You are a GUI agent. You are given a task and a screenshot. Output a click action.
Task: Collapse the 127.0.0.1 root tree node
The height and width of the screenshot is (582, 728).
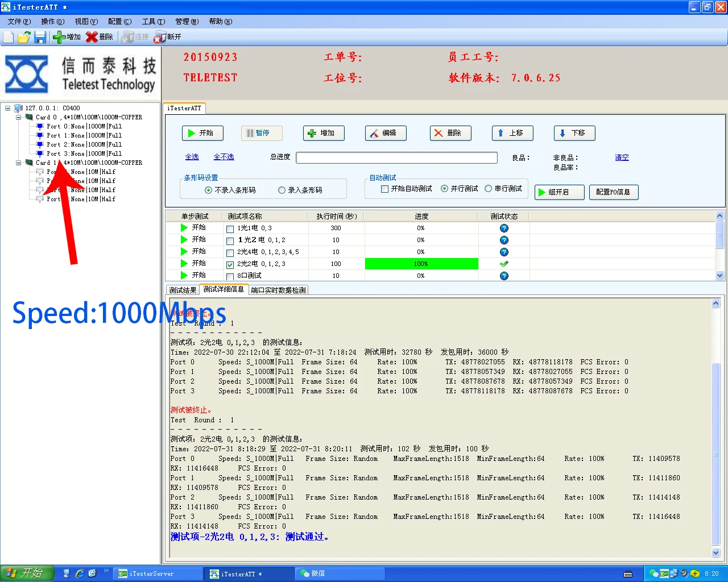pyautogui.click(x=8, y=108)
